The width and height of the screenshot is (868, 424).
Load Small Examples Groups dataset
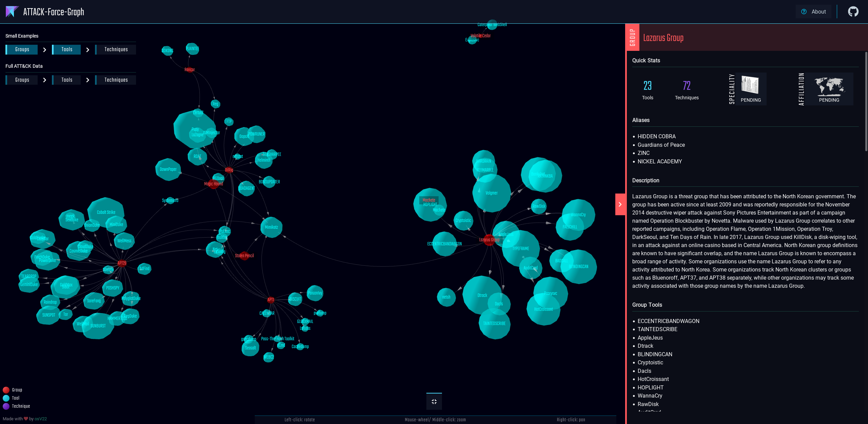click(22, 49)
